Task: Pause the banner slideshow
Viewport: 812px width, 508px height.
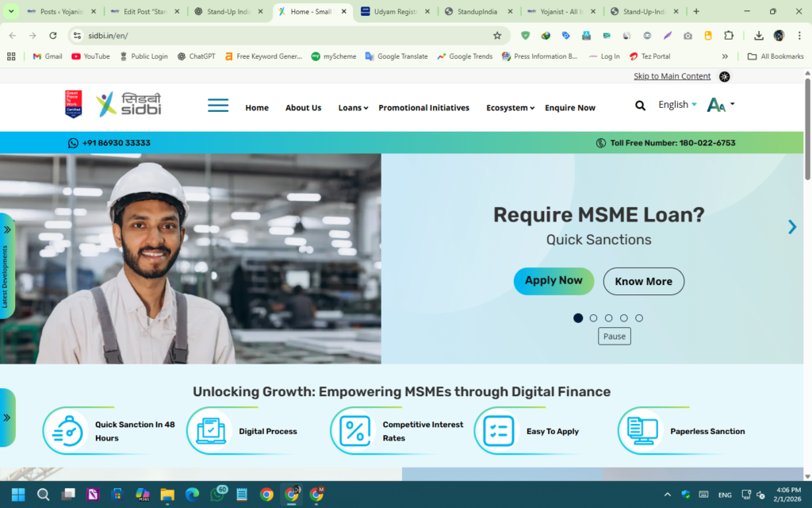Action: coord(614,336)
